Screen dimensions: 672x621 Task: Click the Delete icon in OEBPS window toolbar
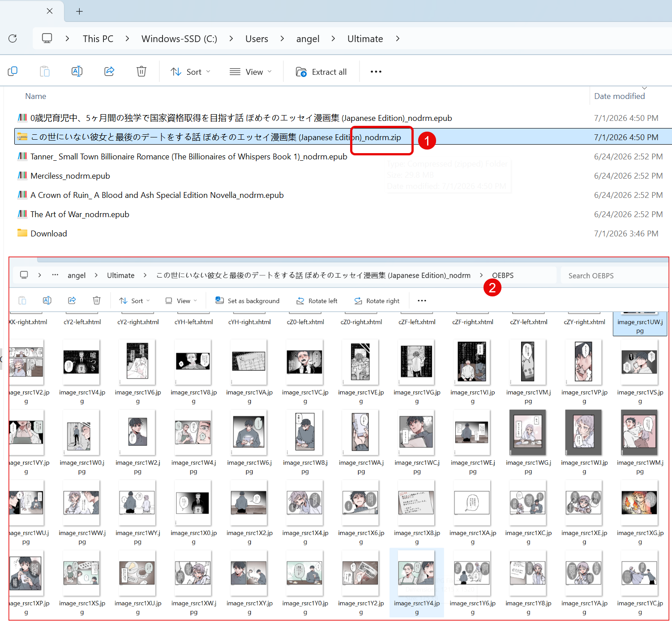(97, 300)
